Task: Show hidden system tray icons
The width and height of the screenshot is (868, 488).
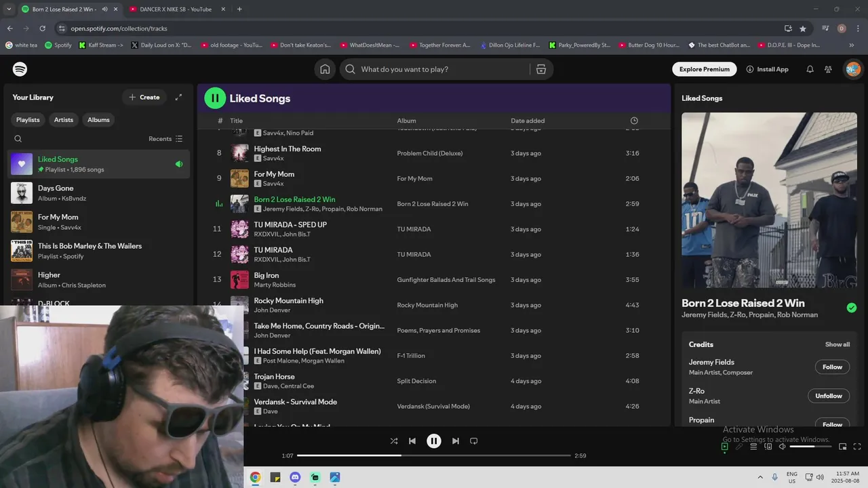Action: point(760,477)
